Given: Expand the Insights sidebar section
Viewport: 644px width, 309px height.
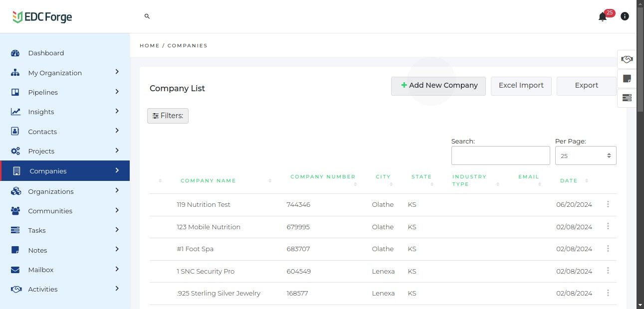Looking at the screenshot, I should pyautogui.click(x=65, y=112).
